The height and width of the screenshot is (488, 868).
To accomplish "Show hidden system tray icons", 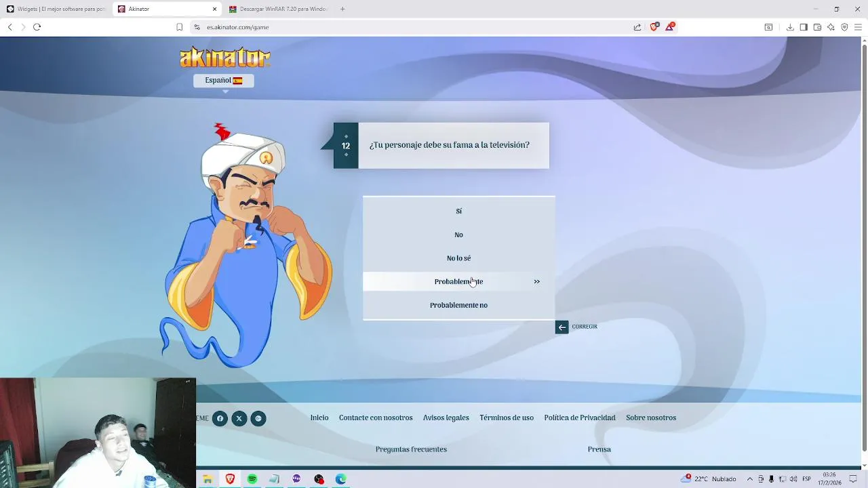I will click(x=750, y=479).
